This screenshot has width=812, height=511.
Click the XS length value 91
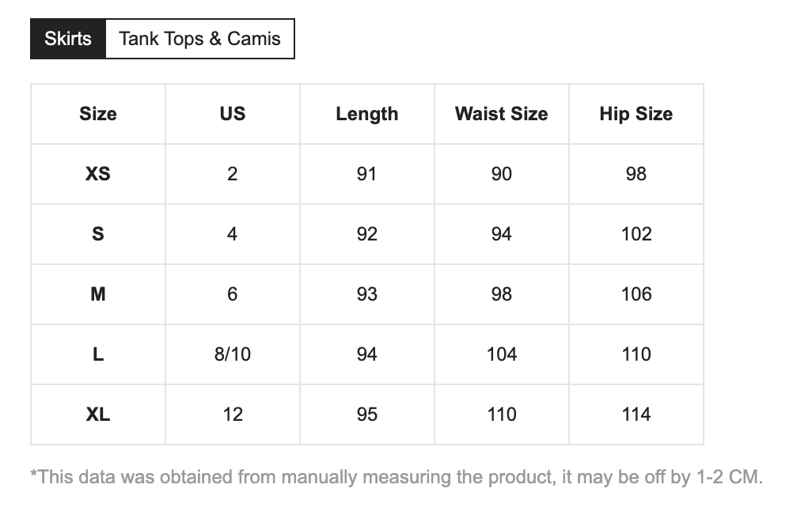pyautogui.click(x=367, y=174)
